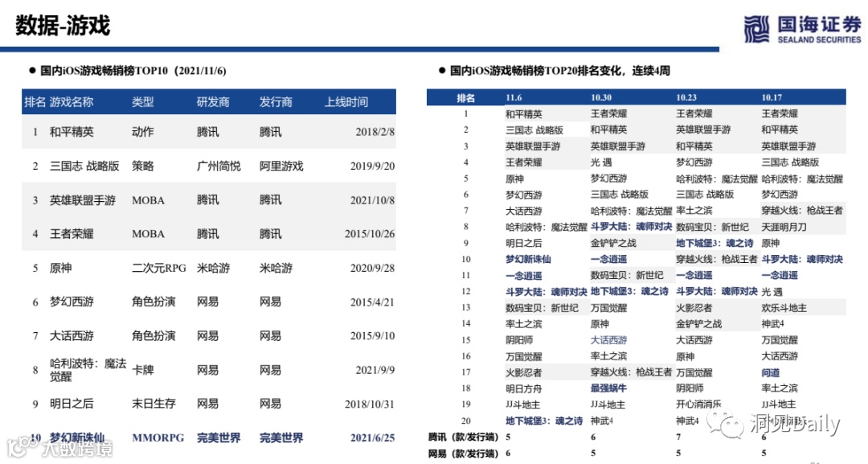
Task: Select 英雄联盟手游 in the TOP10 table
Action: (83, 200)
